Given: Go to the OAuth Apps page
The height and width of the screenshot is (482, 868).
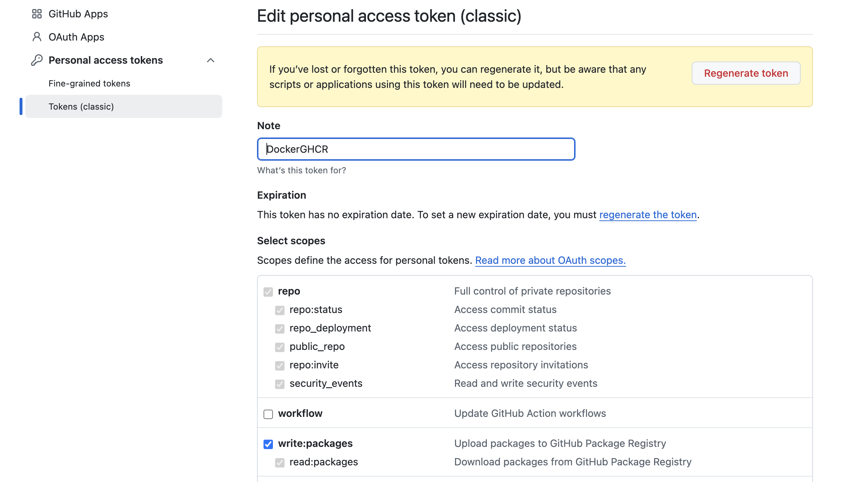Looking at the screenshot, I should point(76,37).
